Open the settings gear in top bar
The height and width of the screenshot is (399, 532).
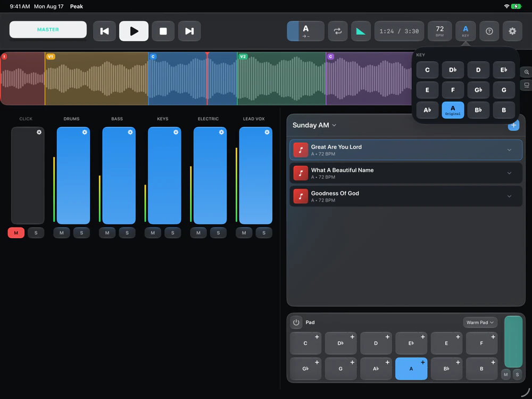tap(512, 31)
